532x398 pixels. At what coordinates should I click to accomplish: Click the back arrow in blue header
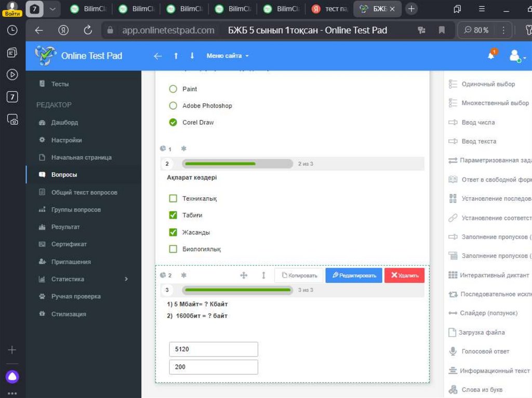pos(158,56)
